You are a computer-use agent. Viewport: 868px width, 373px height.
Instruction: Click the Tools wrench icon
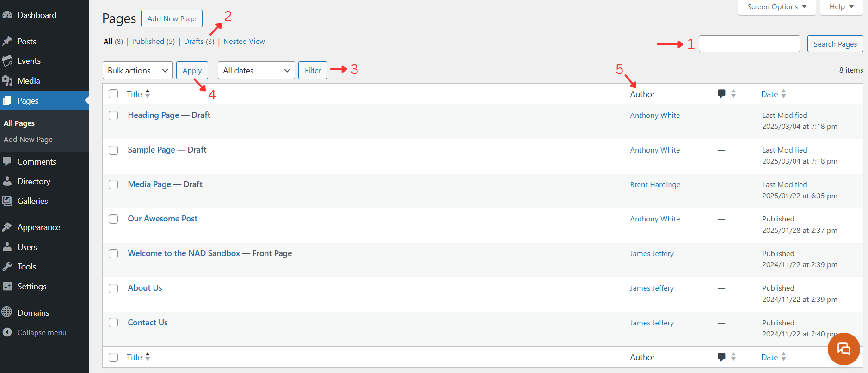pyautogui.click(x=7, y=266)
